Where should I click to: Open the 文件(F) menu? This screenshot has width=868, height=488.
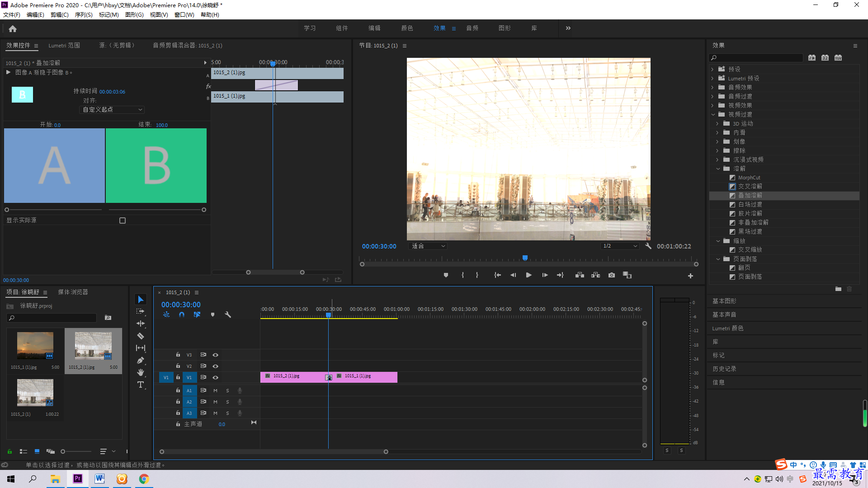click(12, 15)
